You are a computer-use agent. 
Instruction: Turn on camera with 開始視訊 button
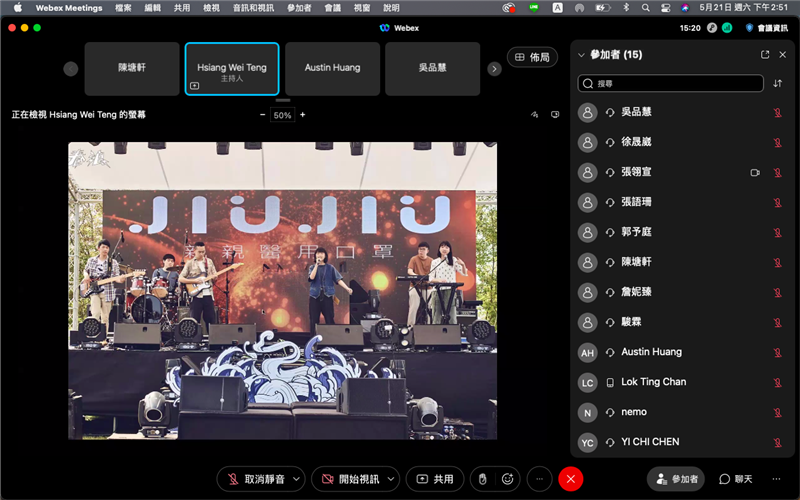point(346,479)
